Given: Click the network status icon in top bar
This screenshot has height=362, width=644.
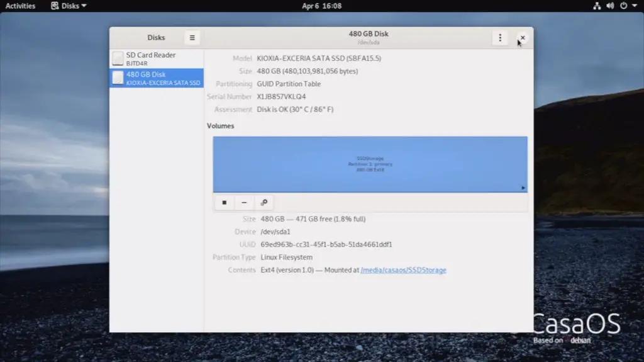Looking at the screenshot, I should tap(597, 6).
